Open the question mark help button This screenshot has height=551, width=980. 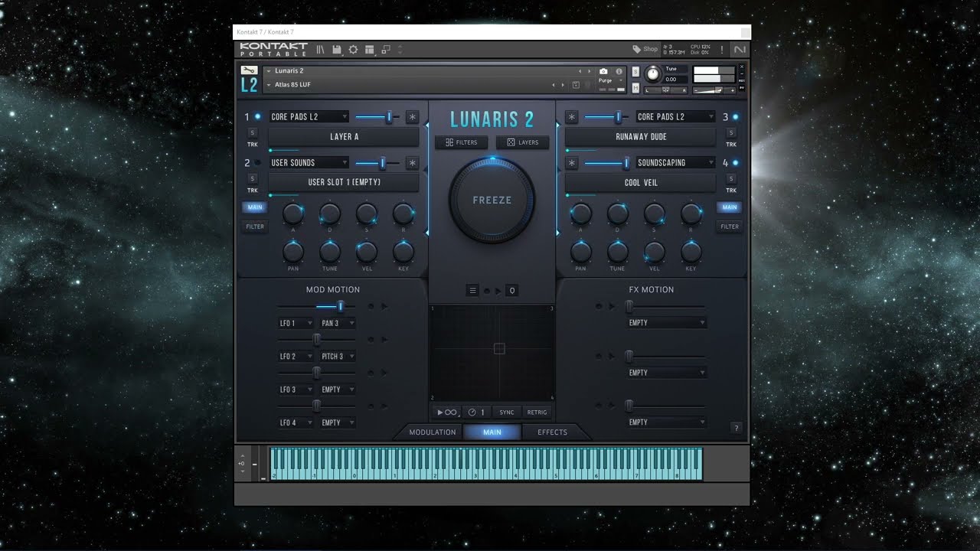[x=737, y=429]
